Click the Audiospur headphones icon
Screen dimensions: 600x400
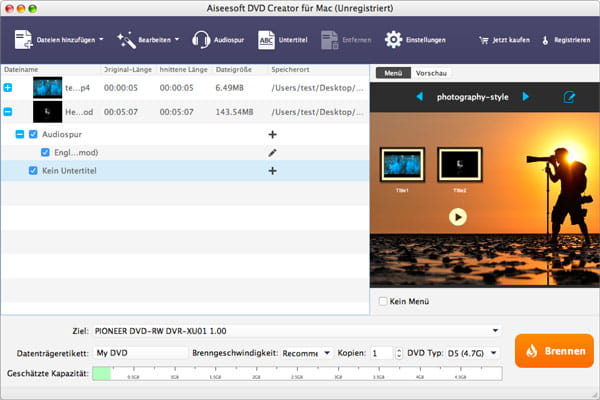click(200, 40)
